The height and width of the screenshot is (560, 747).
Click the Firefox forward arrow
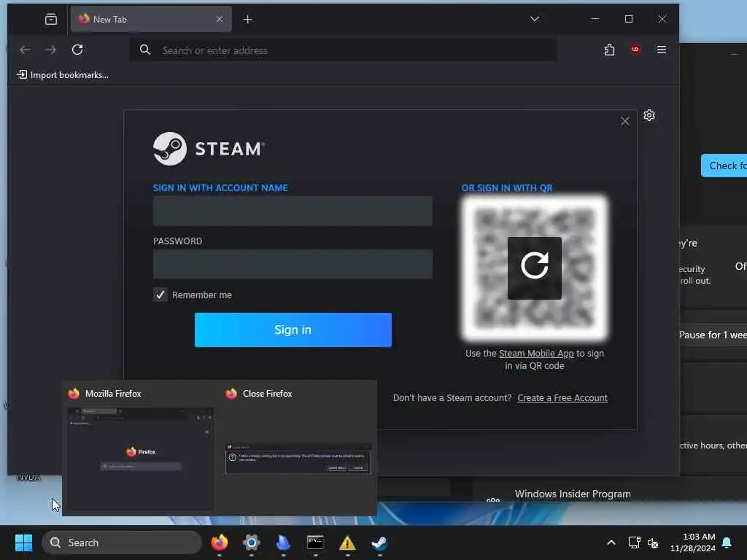click(51, 50)
